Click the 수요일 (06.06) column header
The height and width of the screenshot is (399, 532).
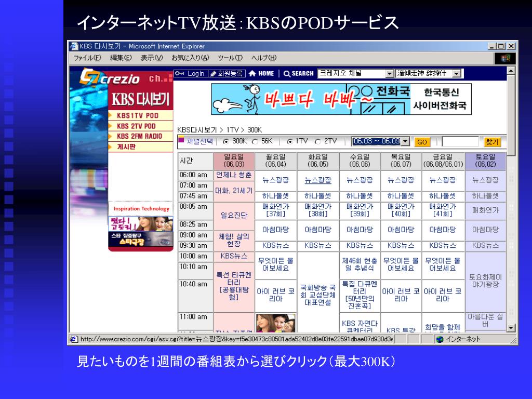[360, 161]
